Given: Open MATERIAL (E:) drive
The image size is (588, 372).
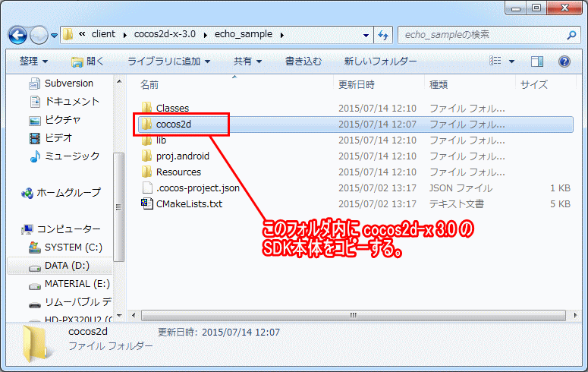Looking at the screenshot, I should pyautogui.click(x=77, y=284).
